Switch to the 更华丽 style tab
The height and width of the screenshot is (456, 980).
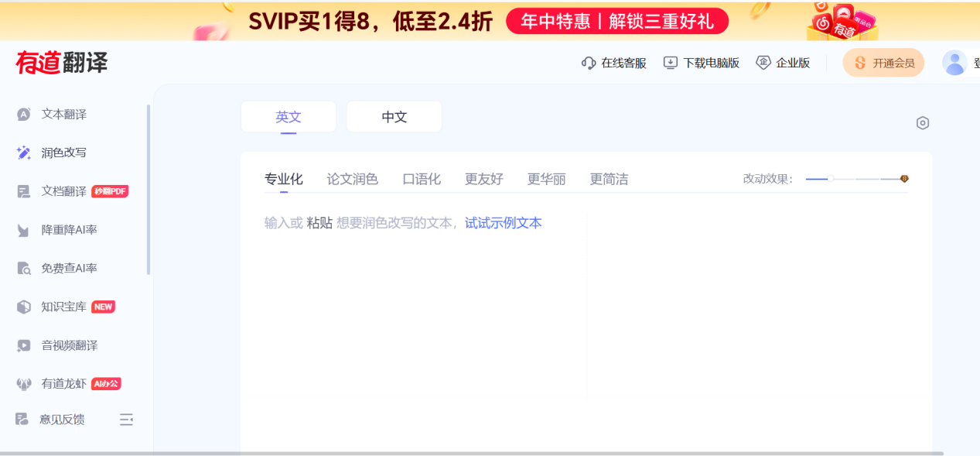click(547, 179)
